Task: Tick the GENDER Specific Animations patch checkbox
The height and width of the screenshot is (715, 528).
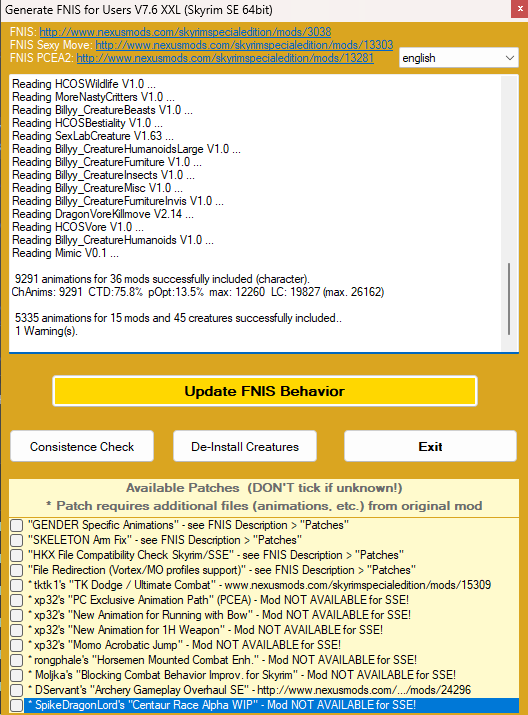Action: pyautogui.click(x=17, y=525)
